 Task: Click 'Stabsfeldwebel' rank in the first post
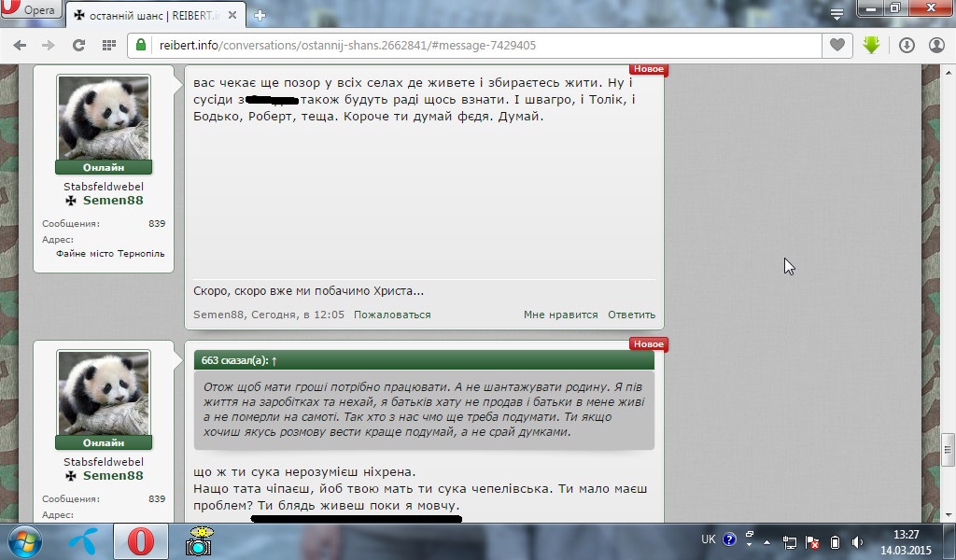(104, 187)
